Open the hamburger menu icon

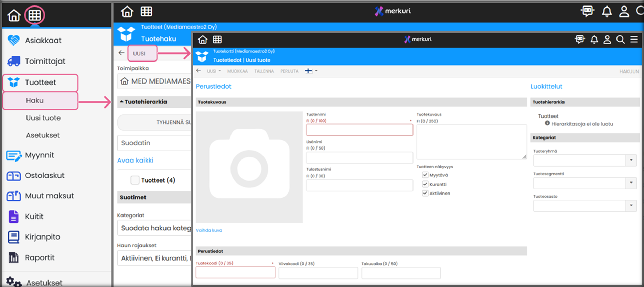click(634, 40)
